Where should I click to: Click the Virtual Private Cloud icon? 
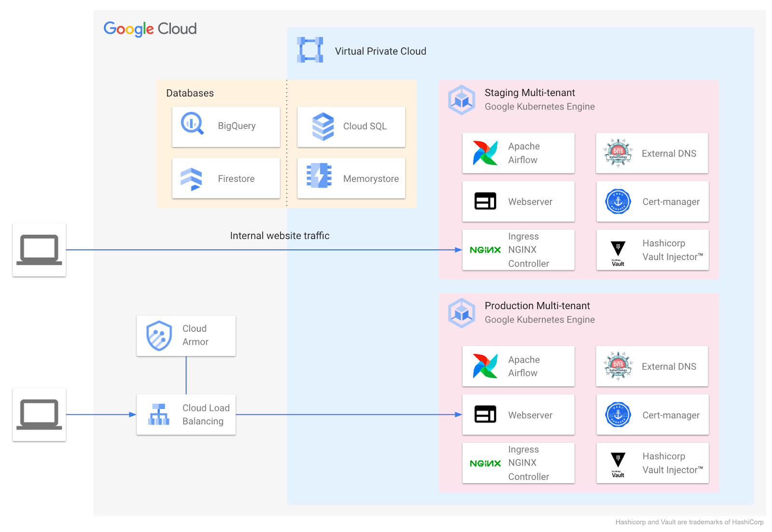click(310, 50)
